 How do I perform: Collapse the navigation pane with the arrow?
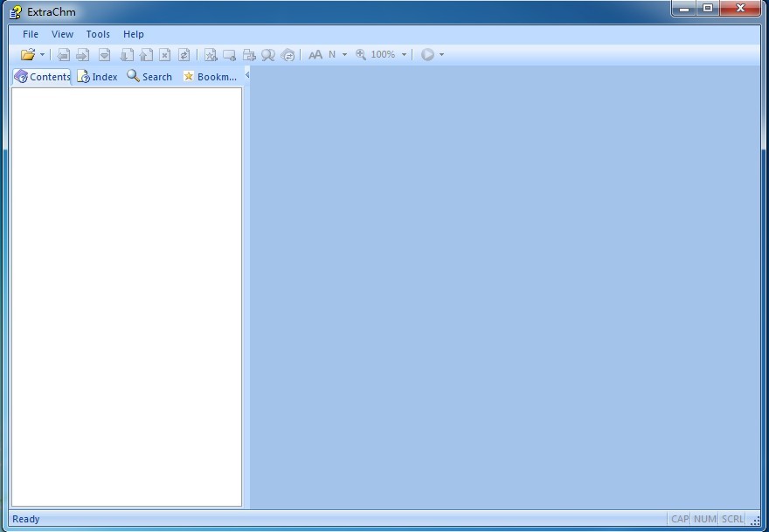(x=247, y=75)
